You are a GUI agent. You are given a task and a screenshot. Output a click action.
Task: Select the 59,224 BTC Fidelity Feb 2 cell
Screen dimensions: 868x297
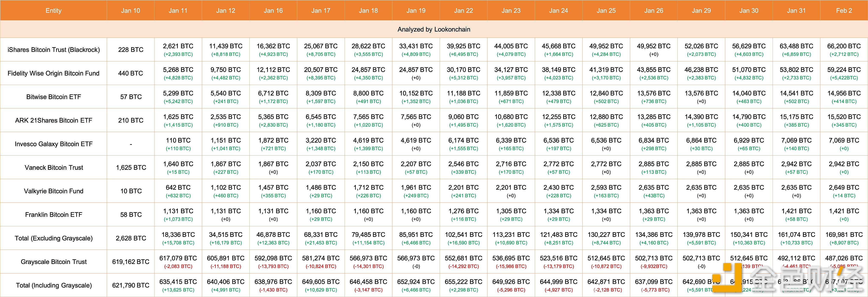(x=844, y=73)
